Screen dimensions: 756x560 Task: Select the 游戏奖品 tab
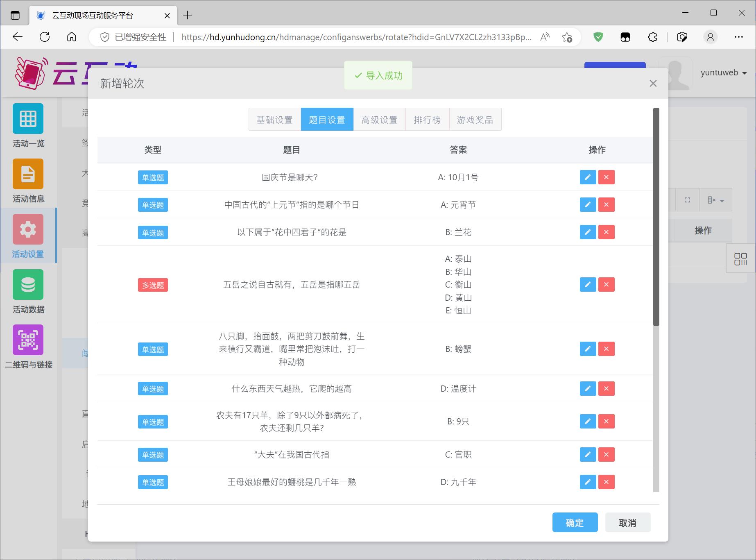pyautogui.click(x=475, y=120)
